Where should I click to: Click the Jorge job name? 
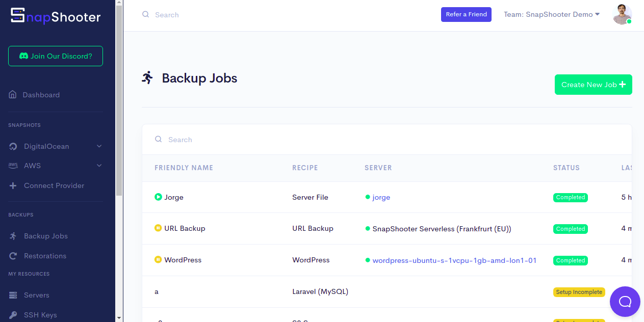click(174, 197)
